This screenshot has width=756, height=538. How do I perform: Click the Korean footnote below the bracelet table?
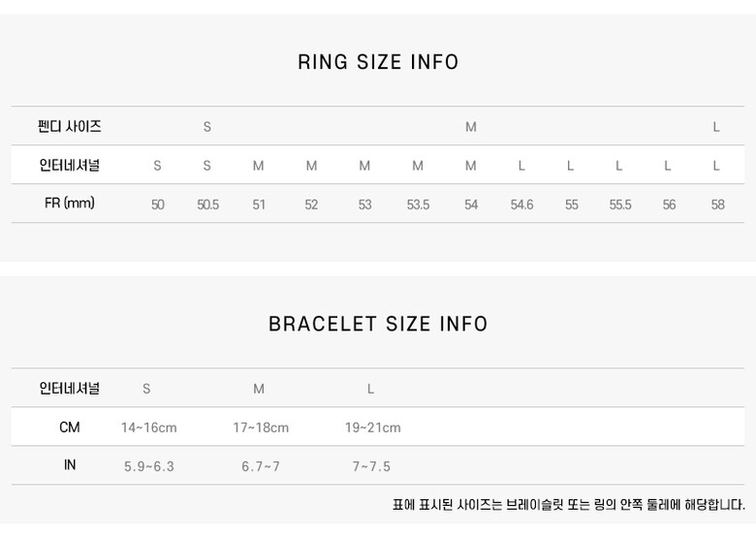[568, 505]
